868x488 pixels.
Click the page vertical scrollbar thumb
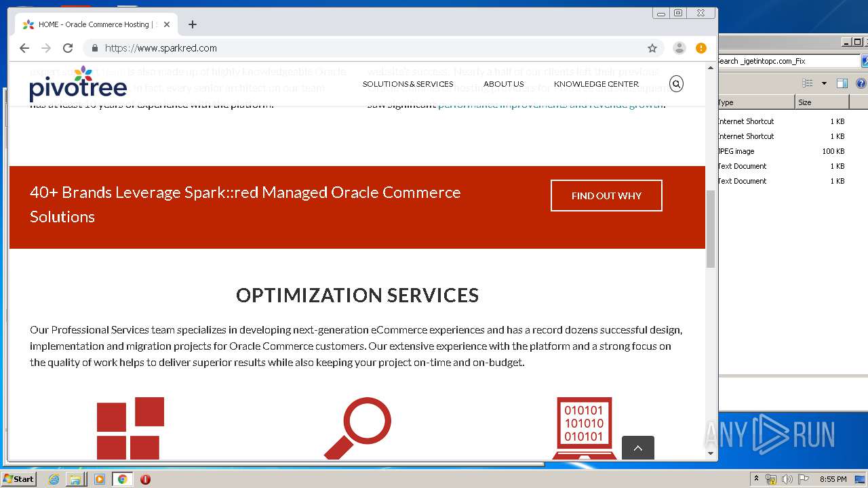click(711, 229)
